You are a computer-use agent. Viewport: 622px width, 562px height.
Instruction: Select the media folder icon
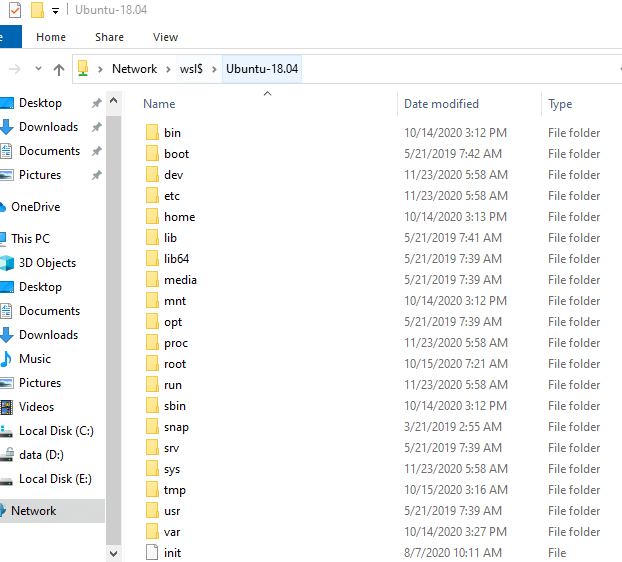pyautogui.click(x=152, y=280)
